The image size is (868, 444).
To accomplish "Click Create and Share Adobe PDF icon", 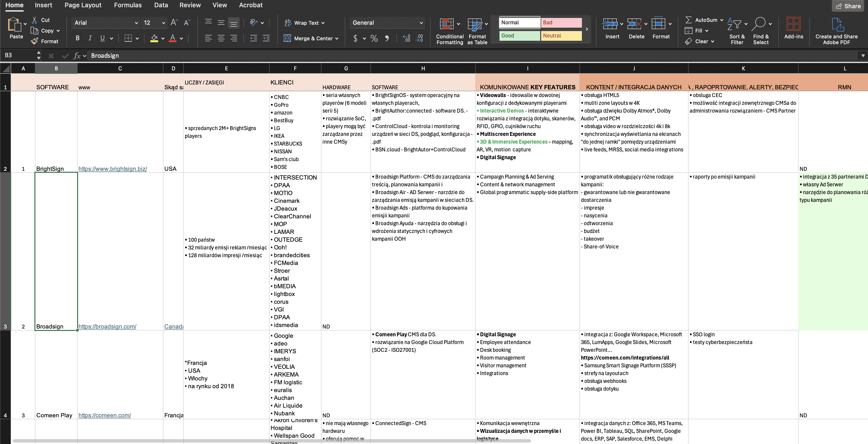I will [x=837, y=24].
